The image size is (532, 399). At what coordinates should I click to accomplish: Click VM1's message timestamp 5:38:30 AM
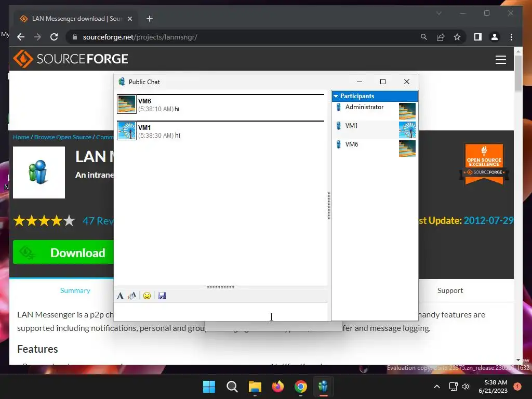point(156,136)
